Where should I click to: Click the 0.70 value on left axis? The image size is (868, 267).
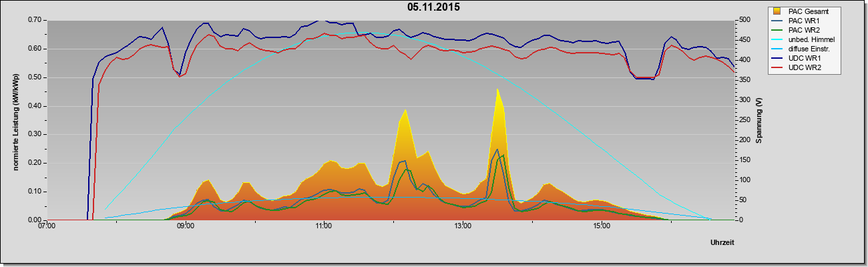point(35,20)
